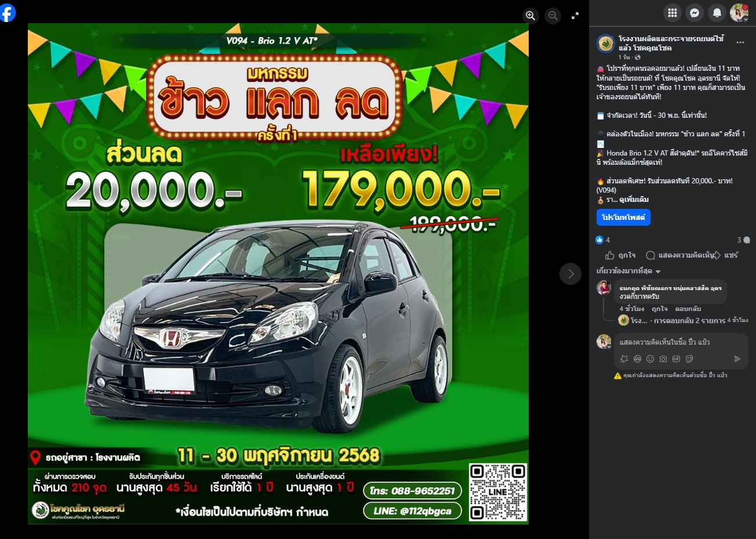View who reacted with the like icon

point(600,240)
